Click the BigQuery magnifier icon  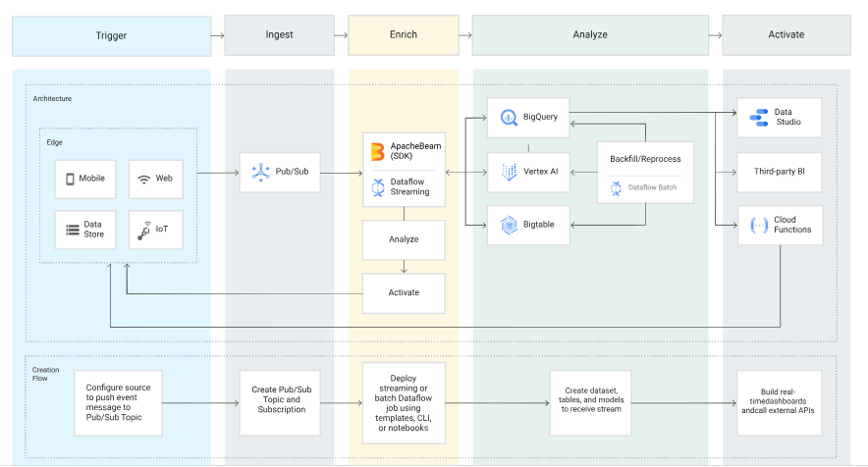pos(509,117)
